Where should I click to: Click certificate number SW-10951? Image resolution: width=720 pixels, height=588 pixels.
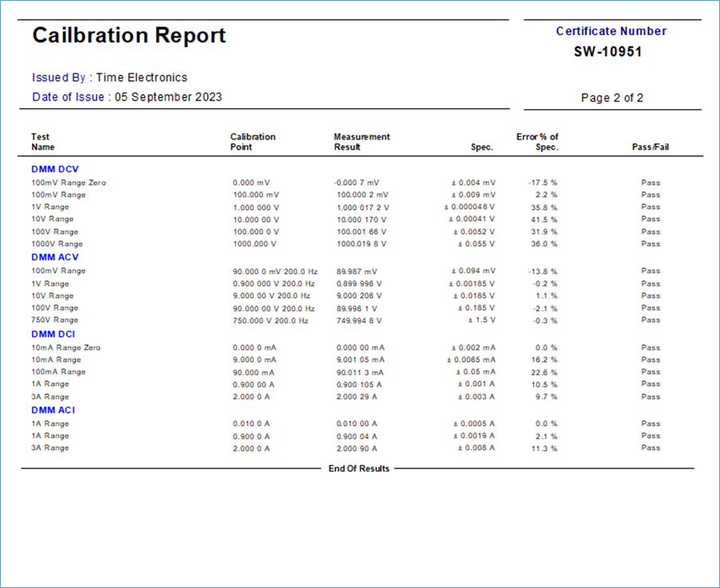click(608, 52)
